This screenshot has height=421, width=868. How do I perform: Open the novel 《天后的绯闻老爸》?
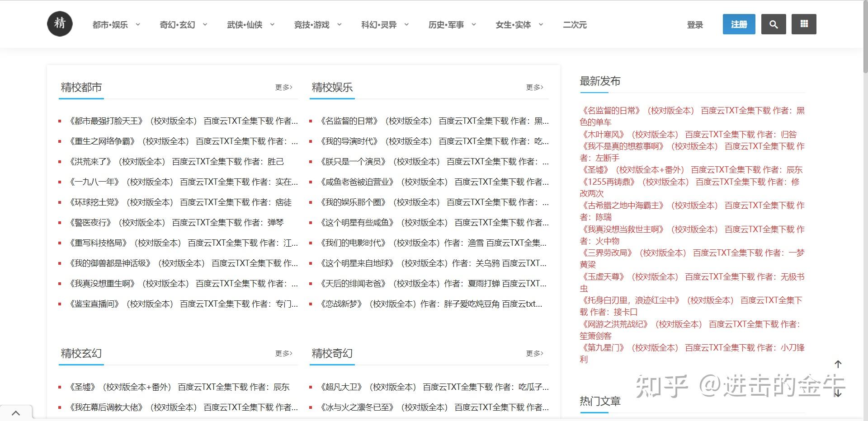point(432,284)
